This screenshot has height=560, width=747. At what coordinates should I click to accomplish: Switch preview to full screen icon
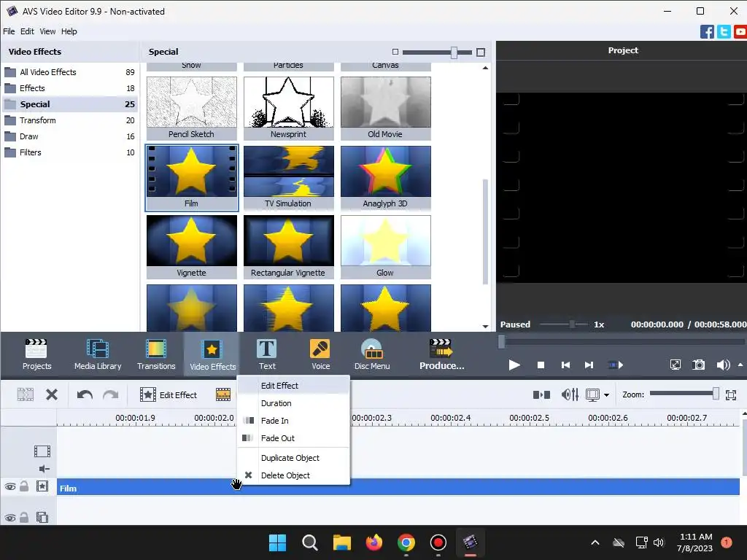(x=675, y=365)
